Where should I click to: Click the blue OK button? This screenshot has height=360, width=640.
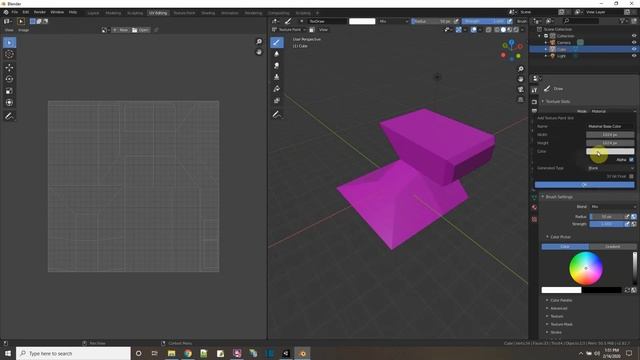tap(584, 185)
